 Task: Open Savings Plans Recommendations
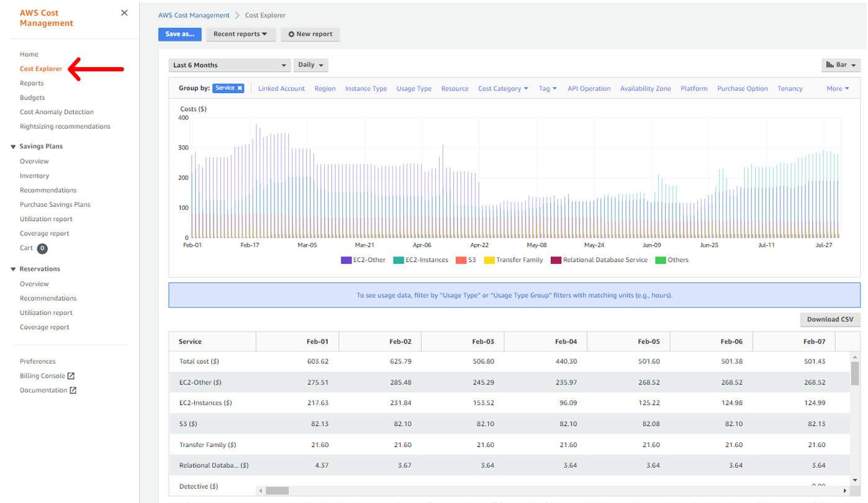point(48,190)
